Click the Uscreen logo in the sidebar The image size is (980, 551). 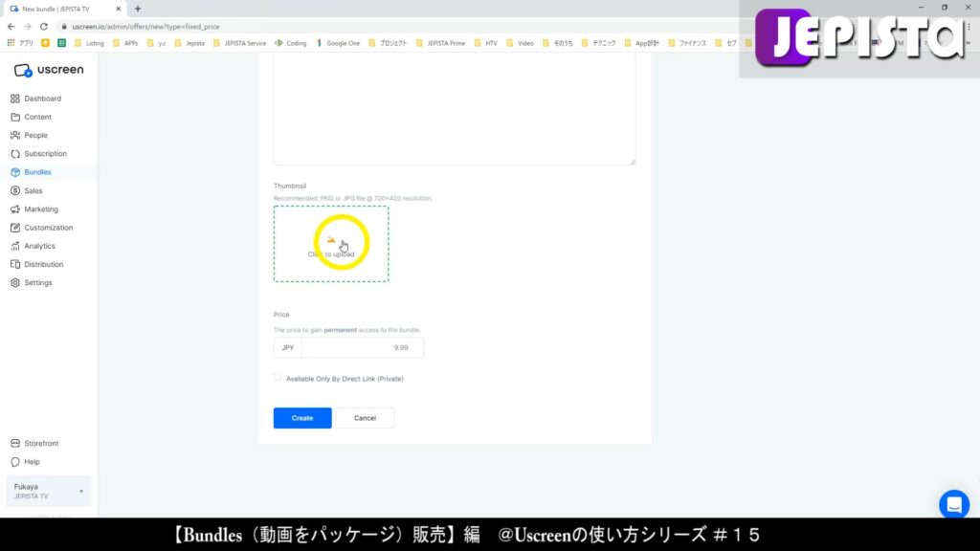pyautogui.click(x=48, y=70)
